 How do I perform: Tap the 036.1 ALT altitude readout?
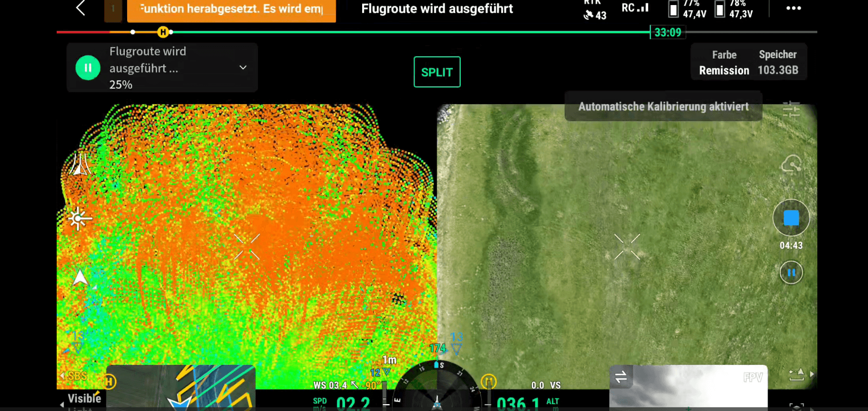point(528,403)
